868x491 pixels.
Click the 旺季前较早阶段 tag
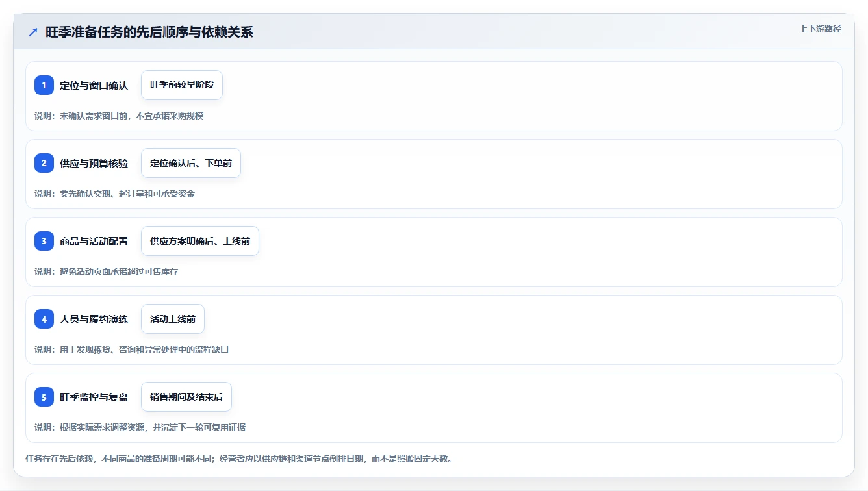(182, 85)
